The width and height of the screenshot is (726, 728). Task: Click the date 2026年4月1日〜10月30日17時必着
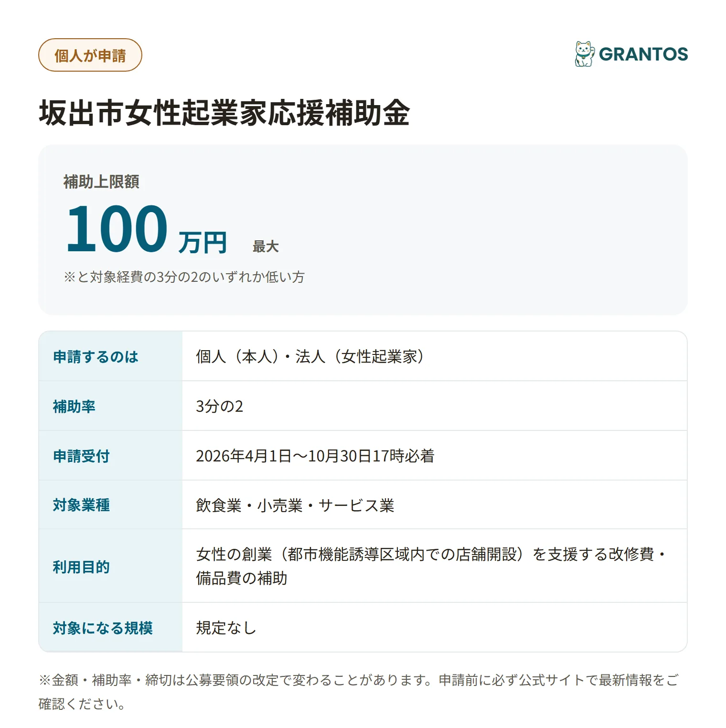tap(315, 456)
